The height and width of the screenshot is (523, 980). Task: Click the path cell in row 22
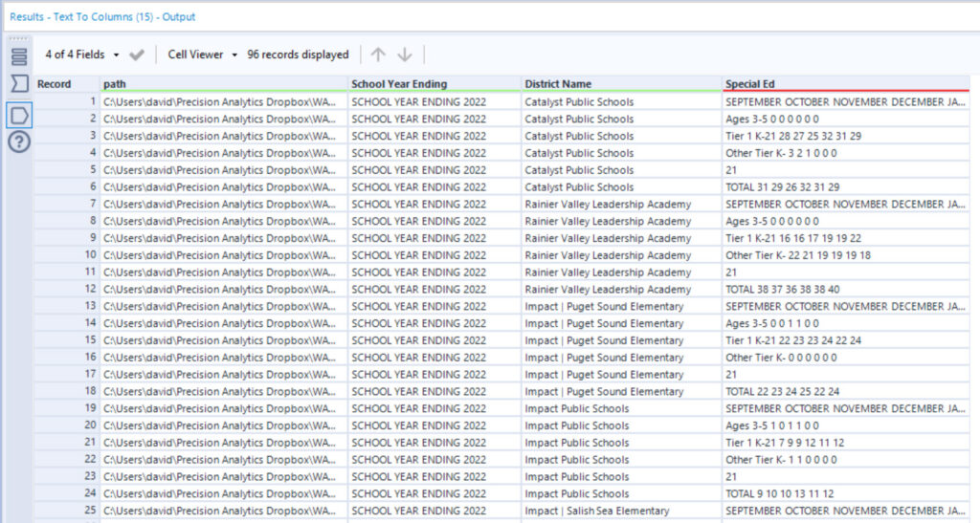224,460
